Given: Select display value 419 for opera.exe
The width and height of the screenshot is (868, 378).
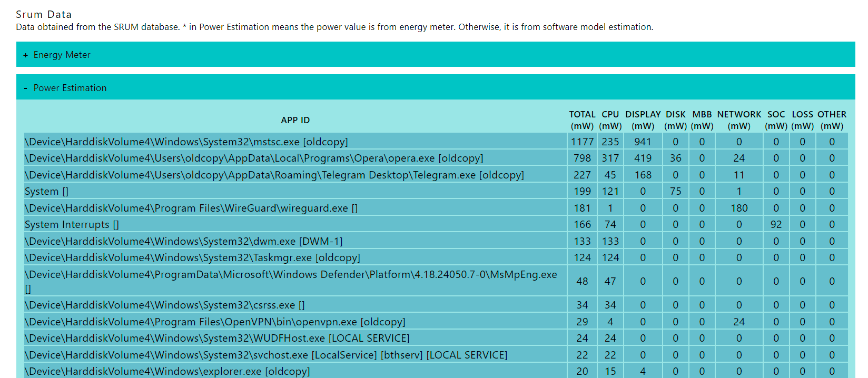Looking at the screenshot, I should tap(643, 158).
